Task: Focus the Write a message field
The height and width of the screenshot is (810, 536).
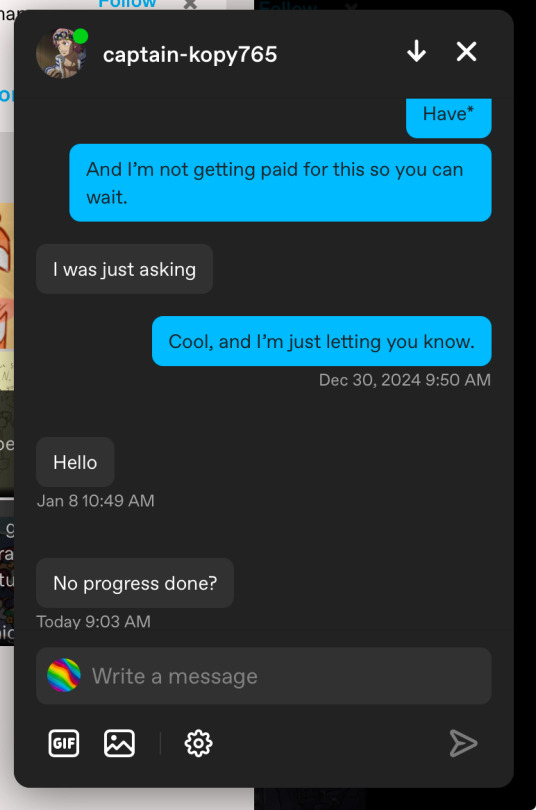Action: tap(264, 676)
